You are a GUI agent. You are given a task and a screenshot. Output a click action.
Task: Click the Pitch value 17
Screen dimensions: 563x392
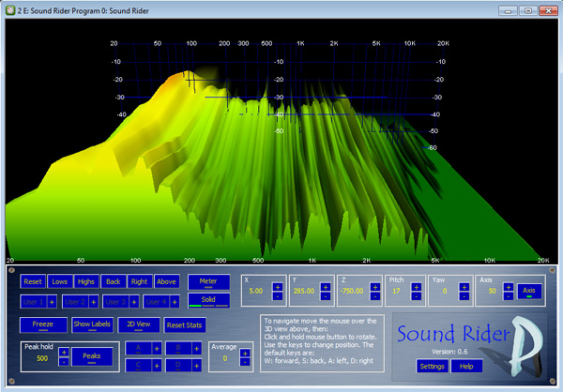(x=396, y=291)
